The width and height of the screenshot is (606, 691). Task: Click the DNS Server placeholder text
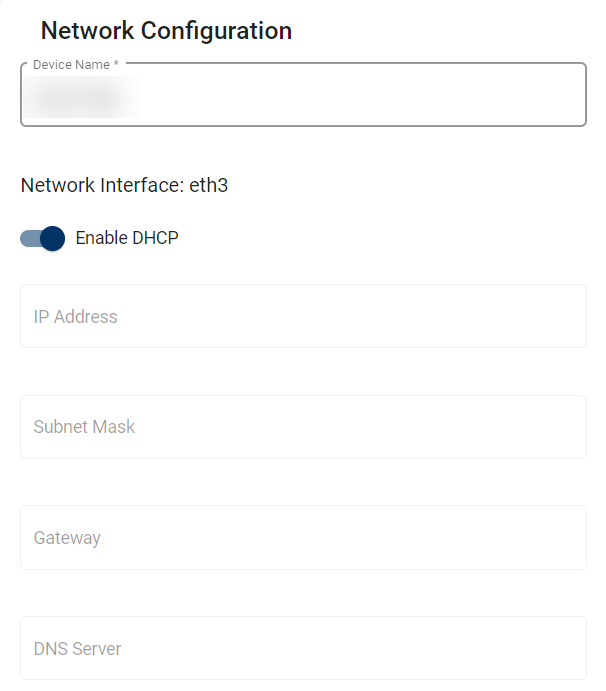[77, 649]
